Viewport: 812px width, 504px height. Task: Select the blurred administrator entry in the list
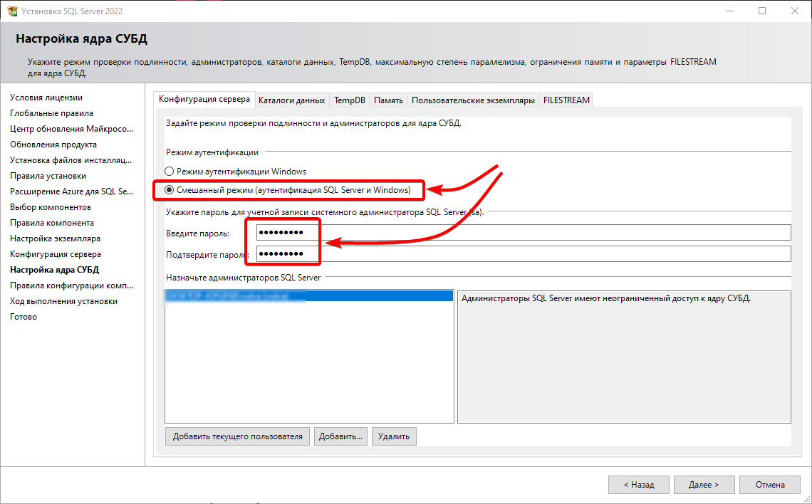pos(309,295)
